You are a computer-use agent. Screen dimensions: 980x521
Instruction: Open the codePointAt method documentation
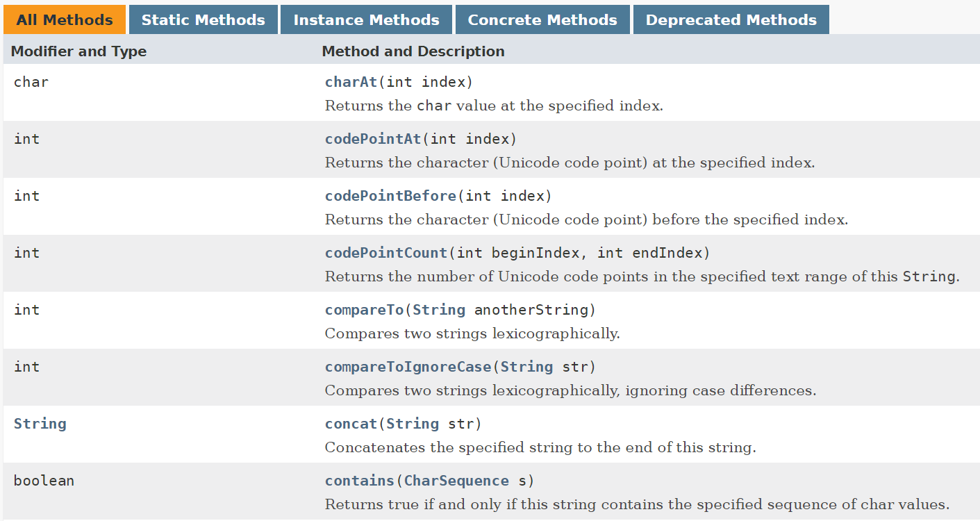[x=373, y=138]
